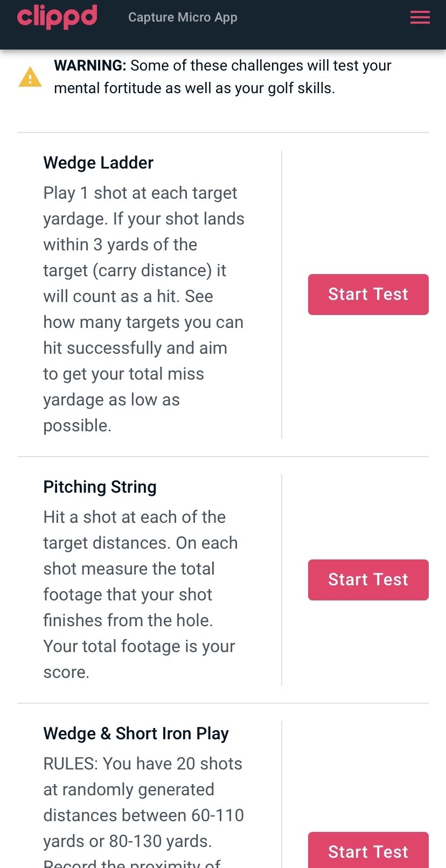Select the Pitching String heading

100,487
